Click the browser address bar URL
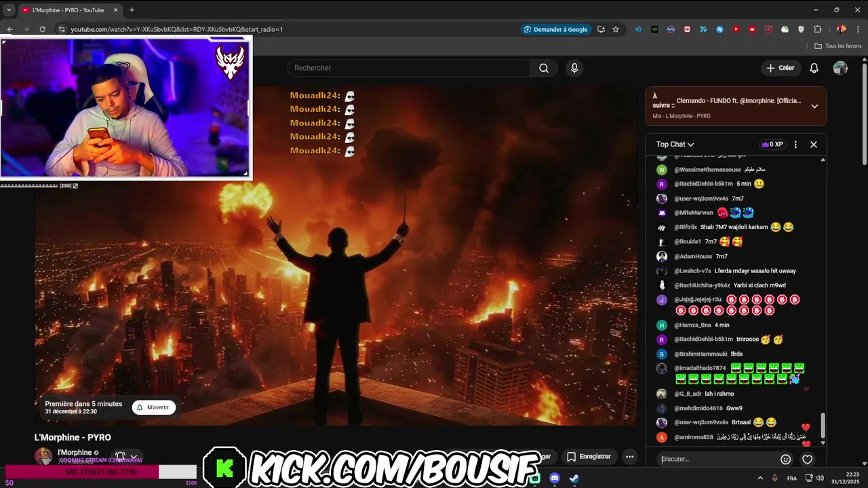The width and height of the screenshot is (868, 488). (177, 29)
